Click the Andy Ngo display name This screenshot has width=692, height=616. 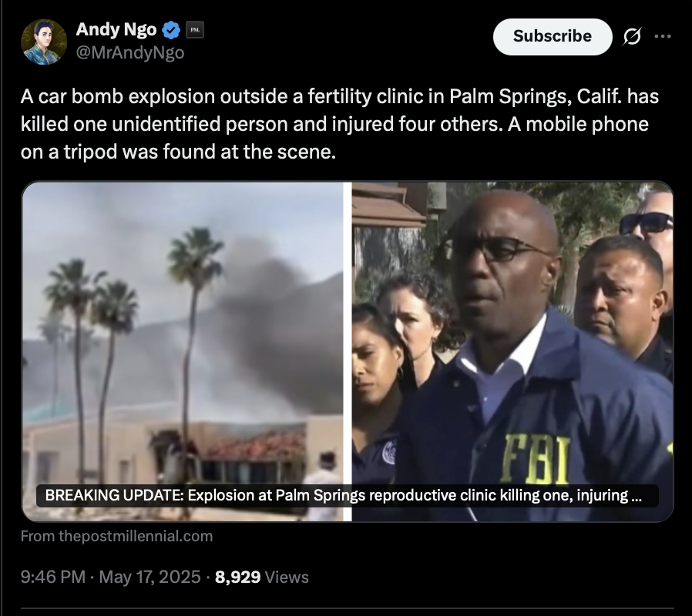tap(116, 29)
